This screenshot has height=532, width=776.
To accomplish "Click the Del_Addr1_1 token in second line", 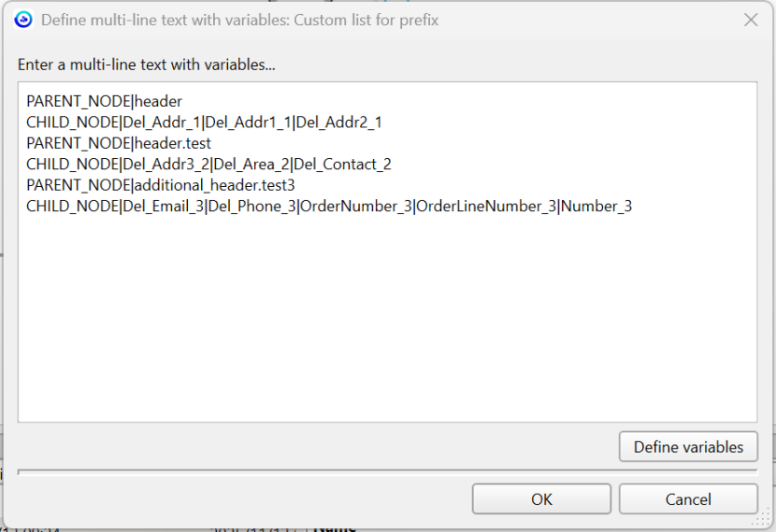I will tap(249, 122).
